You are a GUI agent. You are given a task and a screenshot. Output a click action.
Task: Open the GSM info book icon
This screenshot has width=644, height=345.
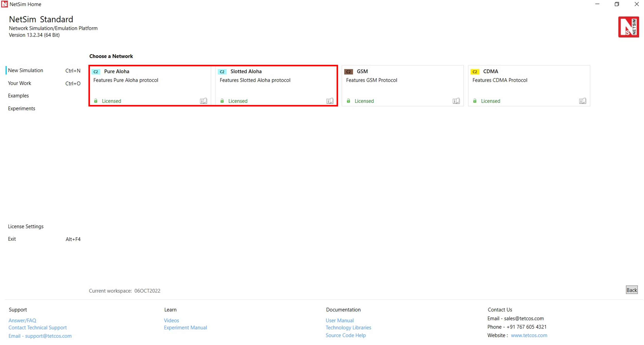[x=456, y=101]
